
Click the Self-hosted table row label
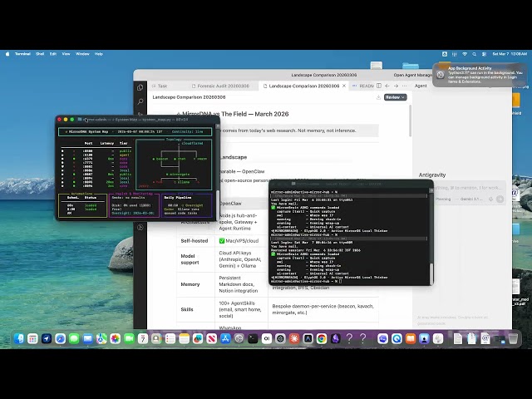click(x=194, y=241)
